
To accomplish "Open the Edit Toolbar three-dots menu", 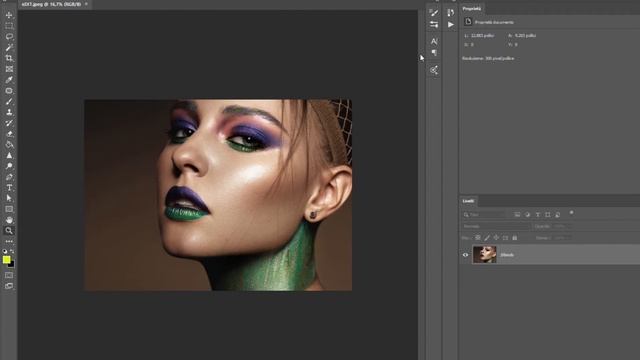I will coord(9,241).
